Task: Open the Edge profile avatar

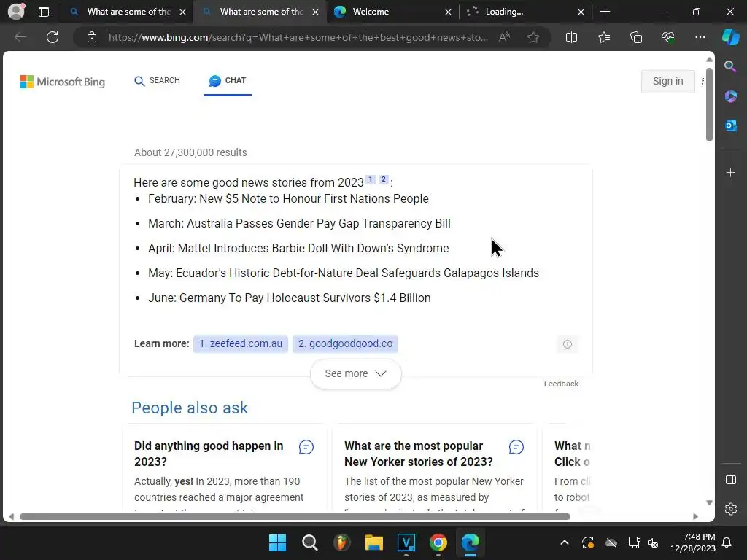Action: 16,12
